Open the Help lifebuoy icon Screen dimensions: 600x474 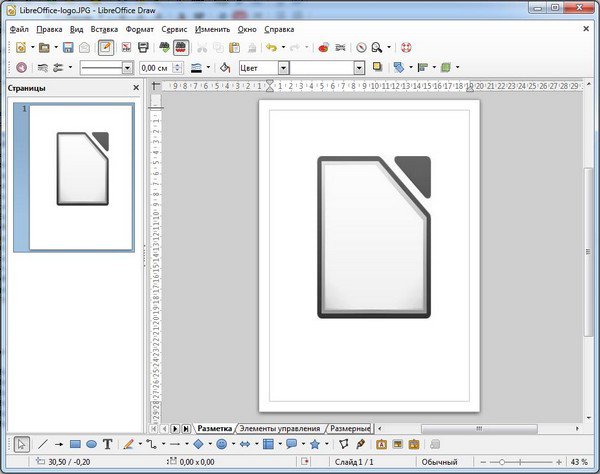(406, 47)
